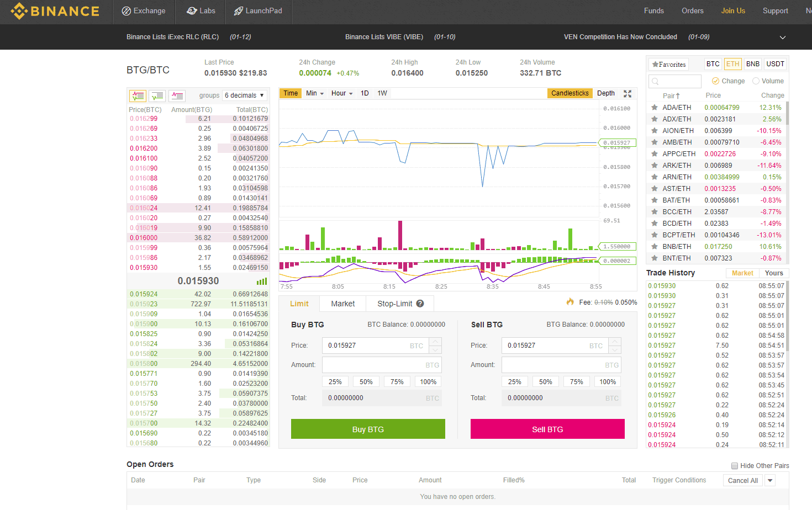The height and width of the screenshot is (510, 812).
Task: Favorite the ADX/ETH pair star
Action: 655,119
